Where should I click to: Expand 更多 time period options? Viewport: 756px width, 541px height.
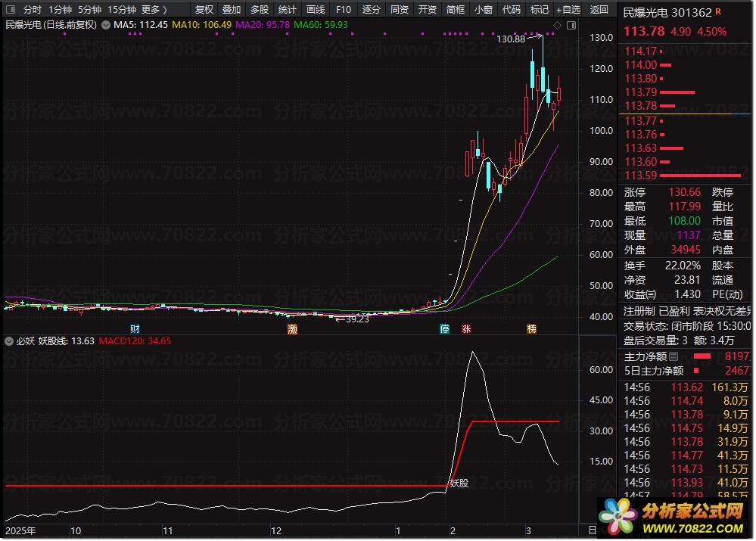pyautogui.click(x=154, y=10)
